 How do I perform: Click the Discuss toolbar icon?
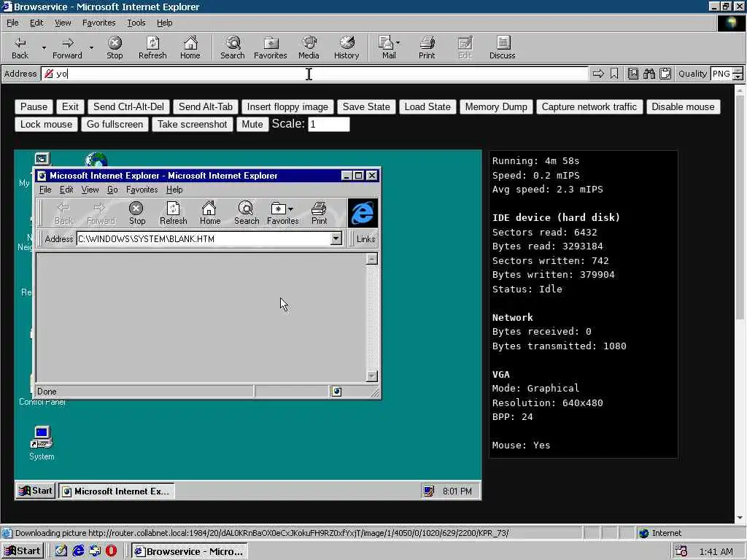pos(502,47)
